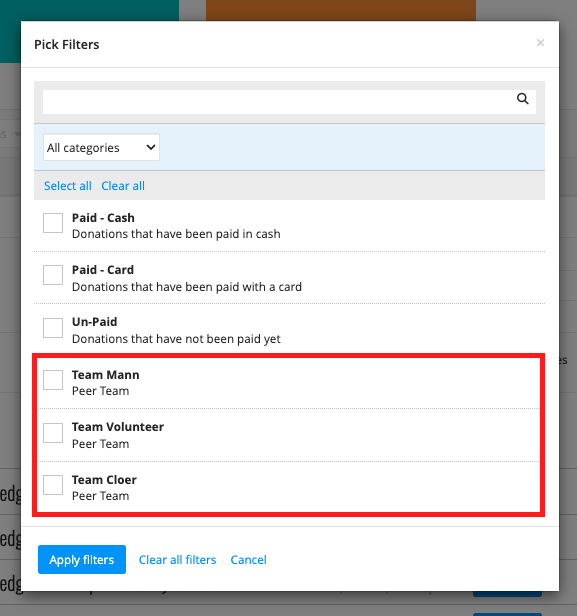This screenshot has width=577, height=616.
Task: Check the Paid - Card filter
Action: 53,275
